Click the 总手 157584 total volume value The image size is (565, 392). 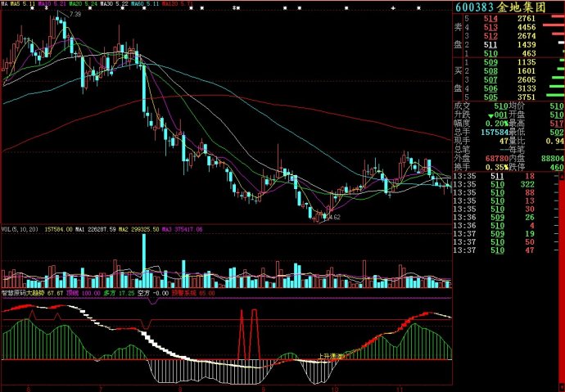pyautogui.click(x=495, y=132)
